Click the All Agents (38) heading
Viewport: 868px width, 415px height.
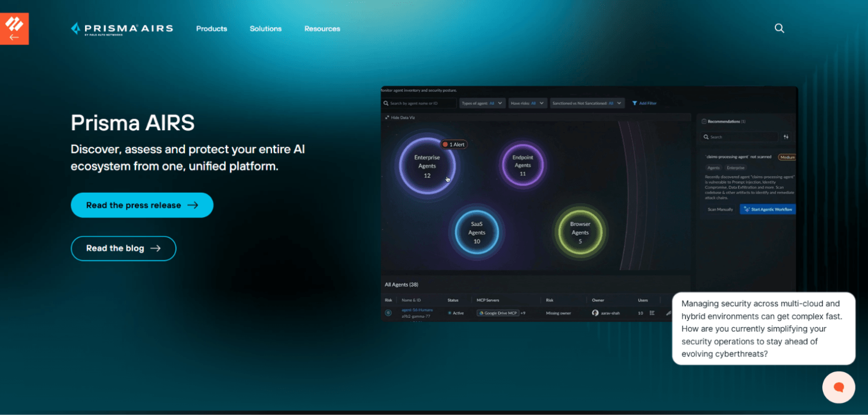402,285
